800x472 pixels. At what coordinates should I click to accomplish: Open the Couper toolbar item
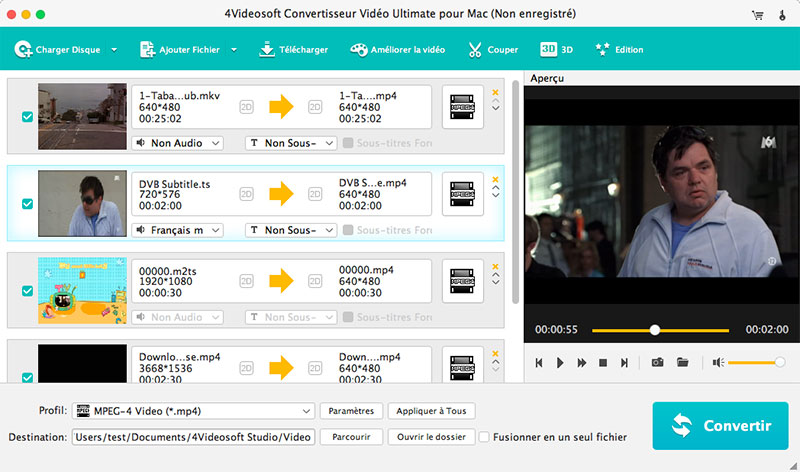pos(491,49)
